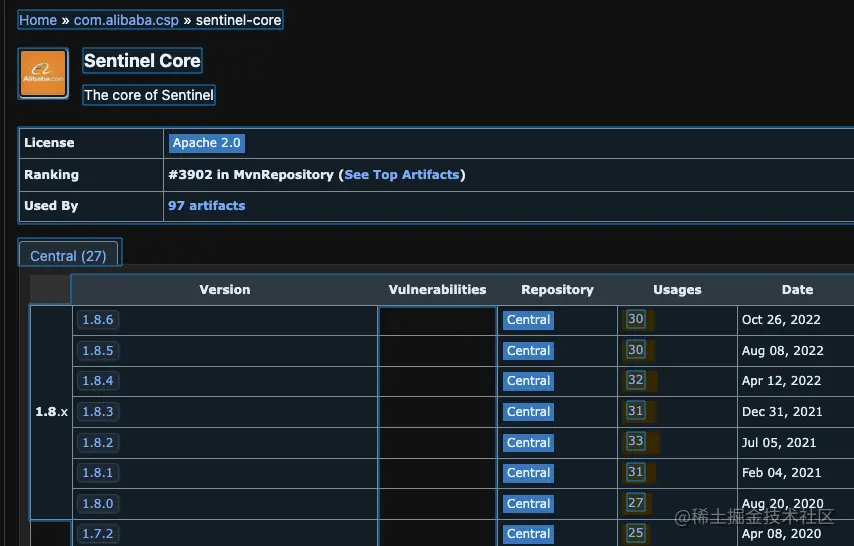This screenshot has width=854, height=546.
Task: Click the Date column header
Action: 797,290
